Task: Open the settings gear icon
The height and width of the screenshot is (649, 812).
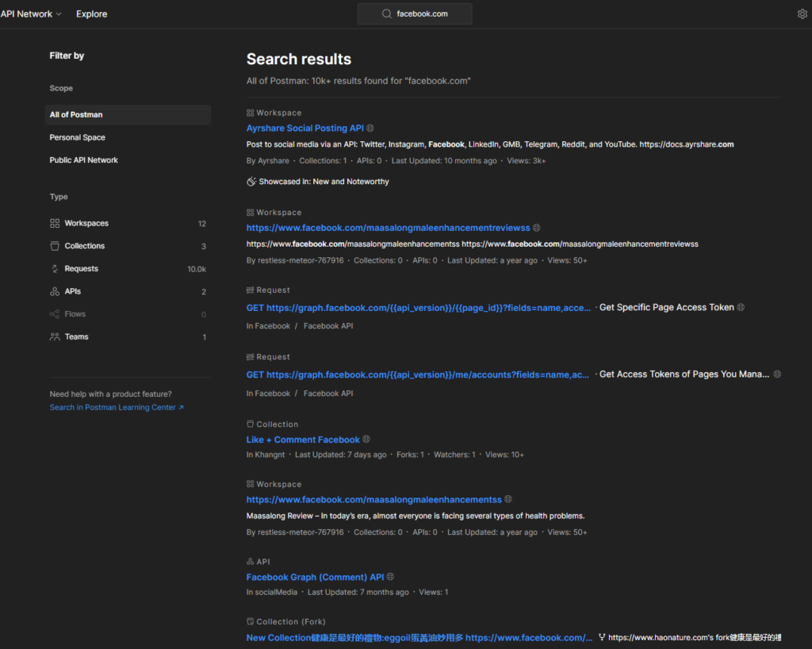Action: coord(802,14)
